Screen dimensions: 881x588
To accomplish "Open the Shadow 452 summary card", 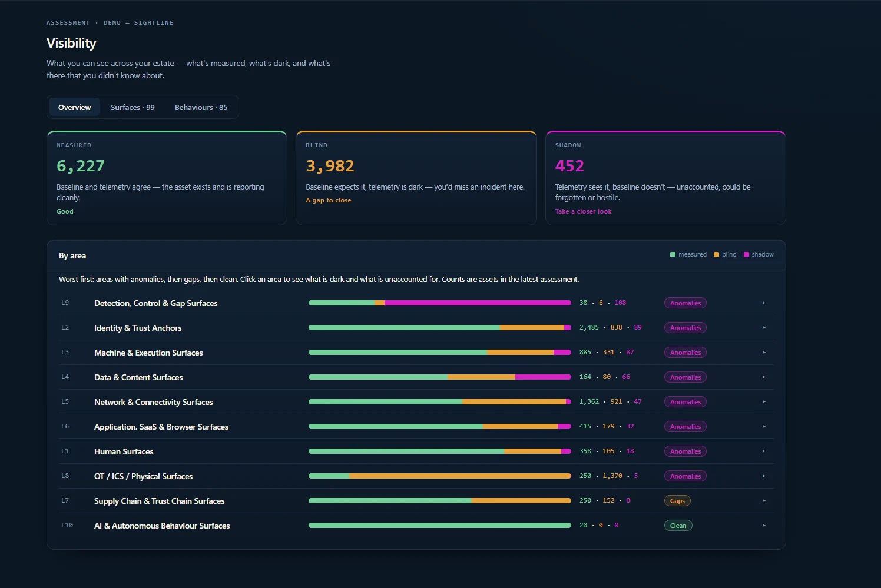I will (665, 178).
